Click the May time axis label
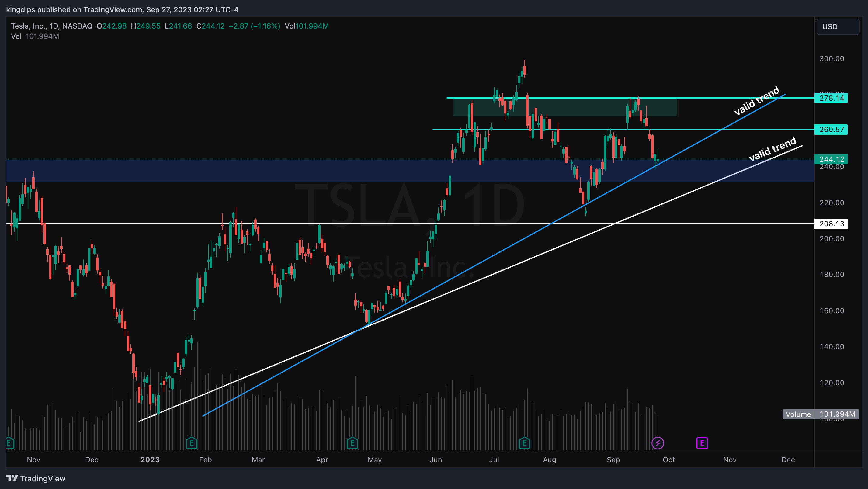Image resolution: width=868 pixels, height=489 pixels. (x=374, y=460)
